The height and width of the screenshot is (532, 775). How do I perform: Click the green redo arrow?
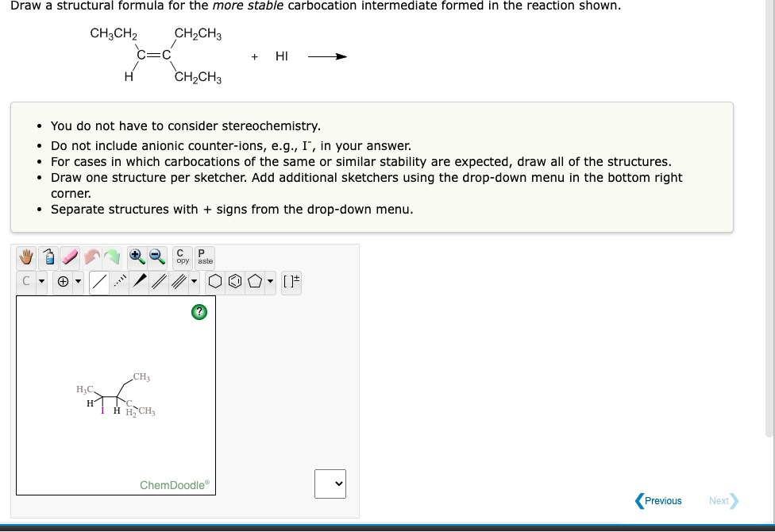[x=112, y=257]
